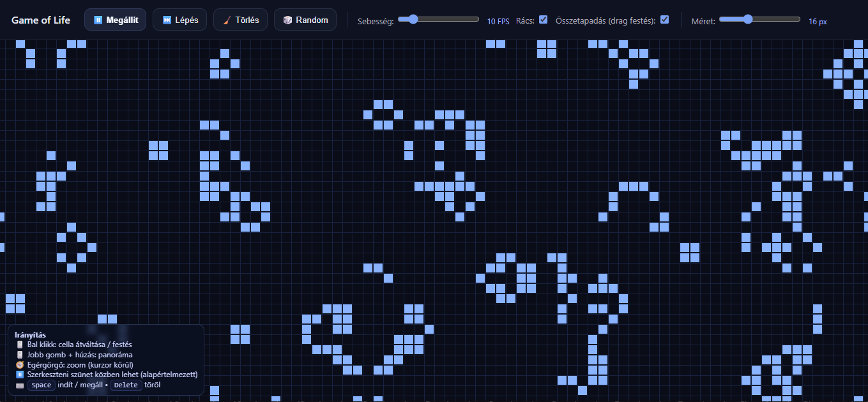
Task: Click the scroll icon beside Egérgörgő zoom
Action: click(x=20, y=365)
